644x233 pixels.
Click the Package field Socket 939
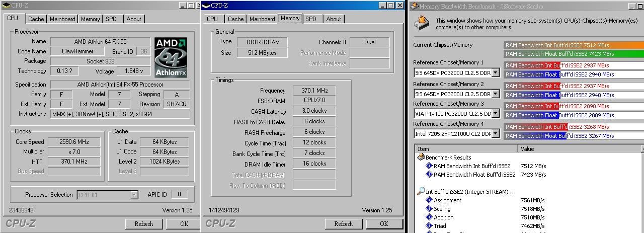[x=100, y=61]
